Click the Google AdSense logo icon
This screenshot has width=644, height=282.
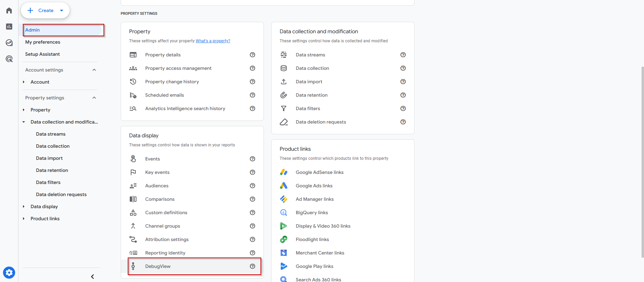tap(284, 172)
